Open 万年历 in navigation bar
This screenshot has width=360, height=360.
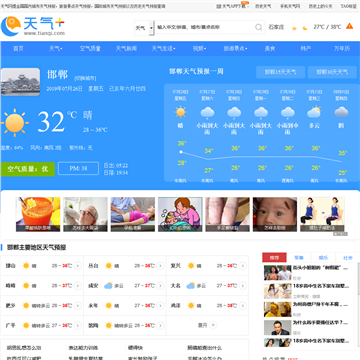tap(342, 49)
